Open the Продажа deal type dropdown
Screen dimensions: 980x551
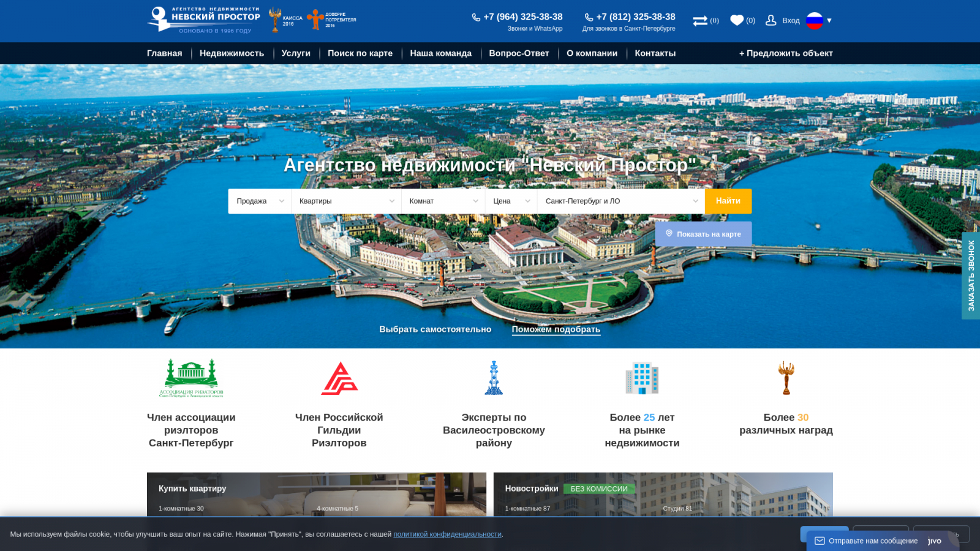point(260,201)
